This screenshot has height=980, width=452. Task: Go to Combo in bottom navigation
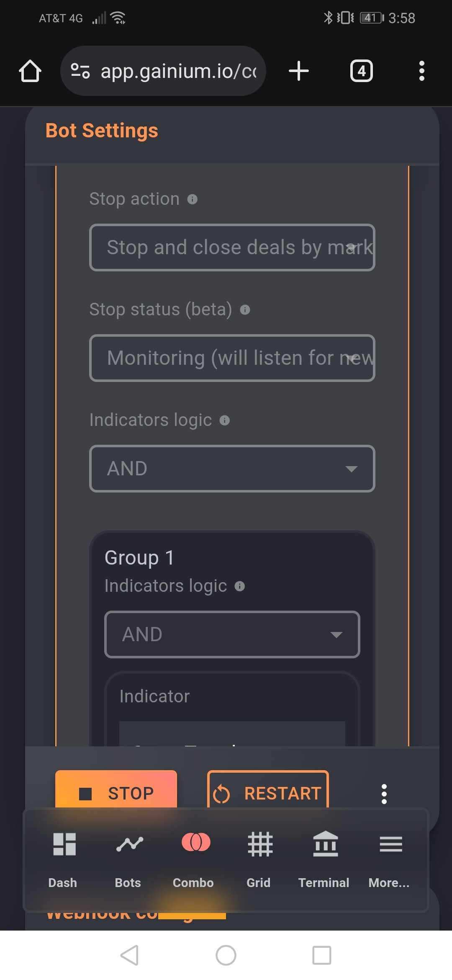(x=193, y=861)
